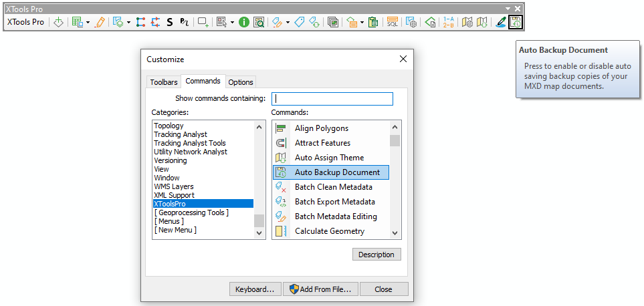Click Commands list scroll down arrow

(x=395, y=233)
